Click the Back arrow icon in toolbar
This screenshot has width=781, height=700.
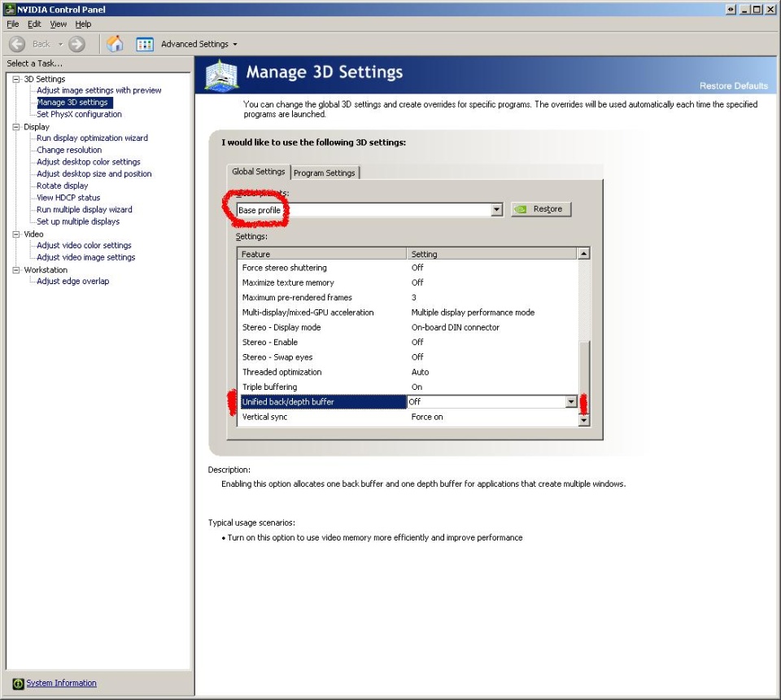(x=17, y=44)
